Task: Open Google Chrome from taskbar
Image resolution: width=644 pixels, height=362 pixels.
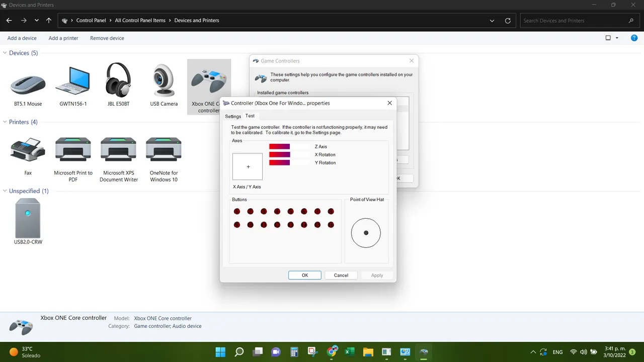Action: 332,352
